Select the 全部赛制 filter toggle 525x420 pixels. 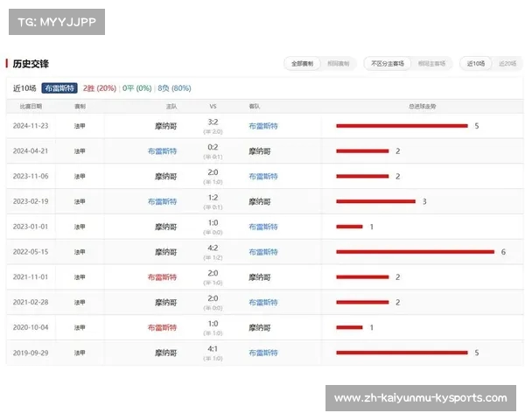click(302, 64)
